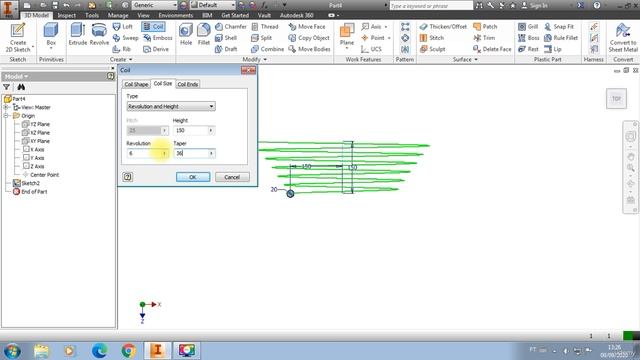
Task: Click the Draft tool
Action: tap(226, 49)
